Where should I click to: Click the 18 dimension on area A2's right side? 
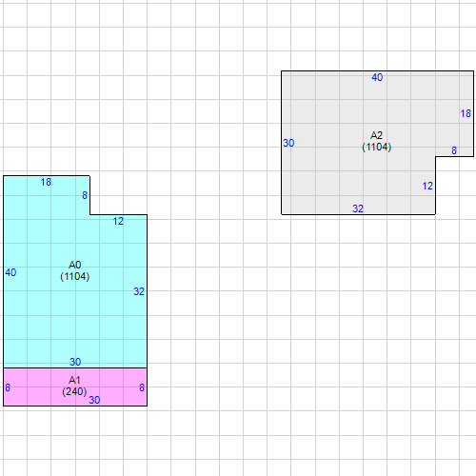tap(466, 113)
